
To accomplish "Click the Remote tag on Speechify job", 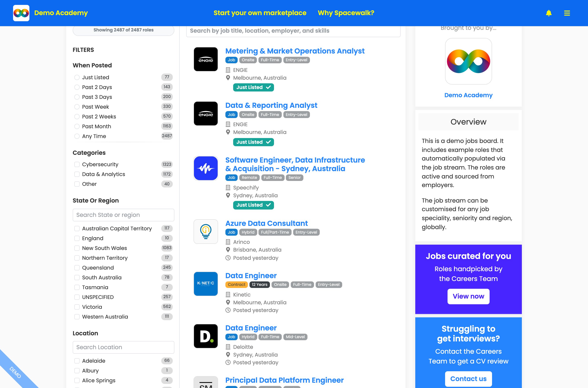I will click(x=249, y=178).
